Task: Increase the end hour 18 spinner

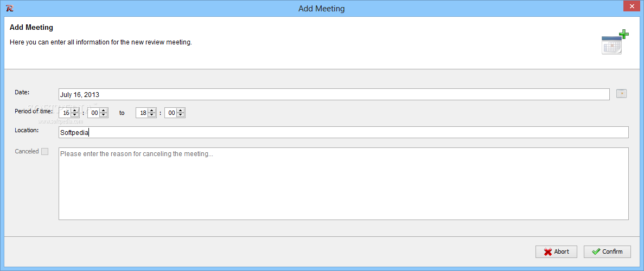Action: (x=151, y=111)
